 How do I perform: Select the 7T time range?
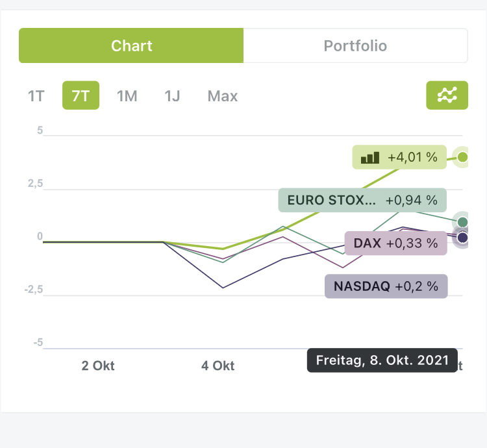click(81, 96)
